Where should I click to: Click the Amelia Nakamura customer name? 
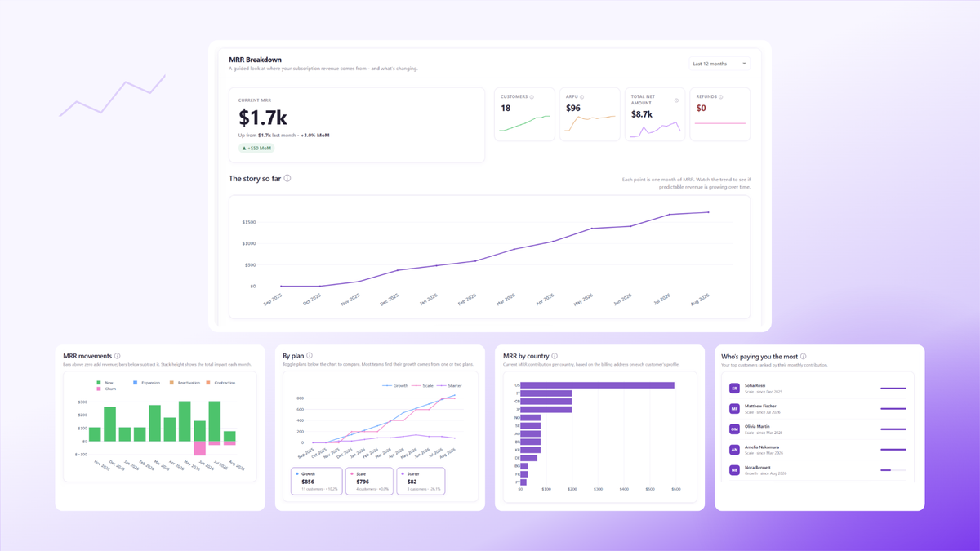[x=762, y=447]
